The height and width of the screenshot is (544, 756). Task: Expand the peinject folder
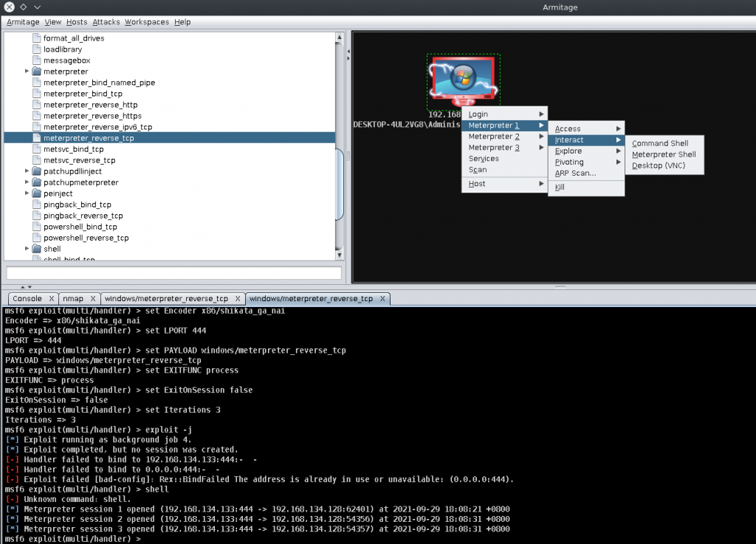(x=27, y=193)
